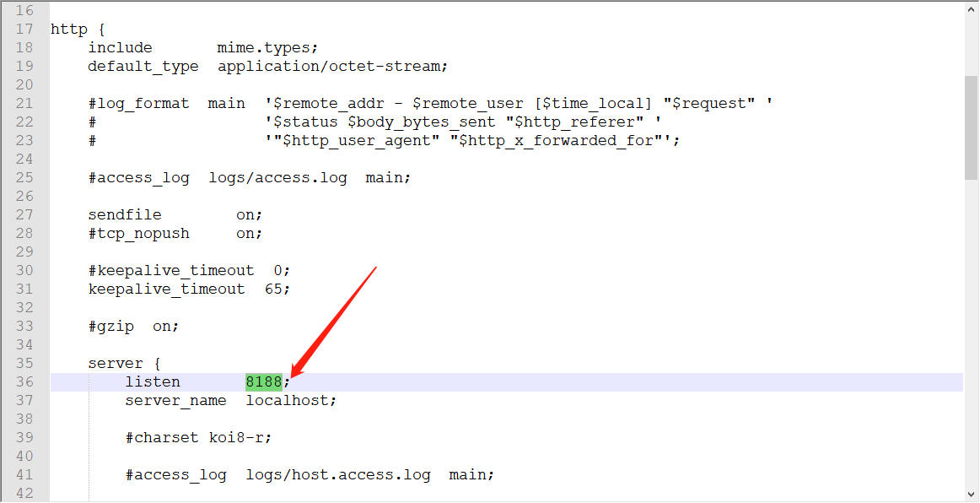This screenshot has height=503, width=980.
Task: Click 'application/octet-stream' default type value
Action: pos(329,67)
